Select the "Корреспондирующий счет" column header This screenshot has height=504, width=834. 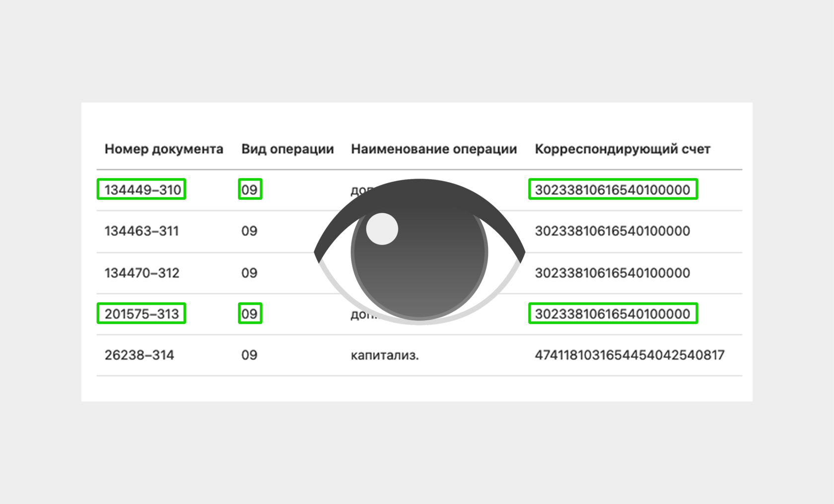pyautogui.click(x=623, y=149)
